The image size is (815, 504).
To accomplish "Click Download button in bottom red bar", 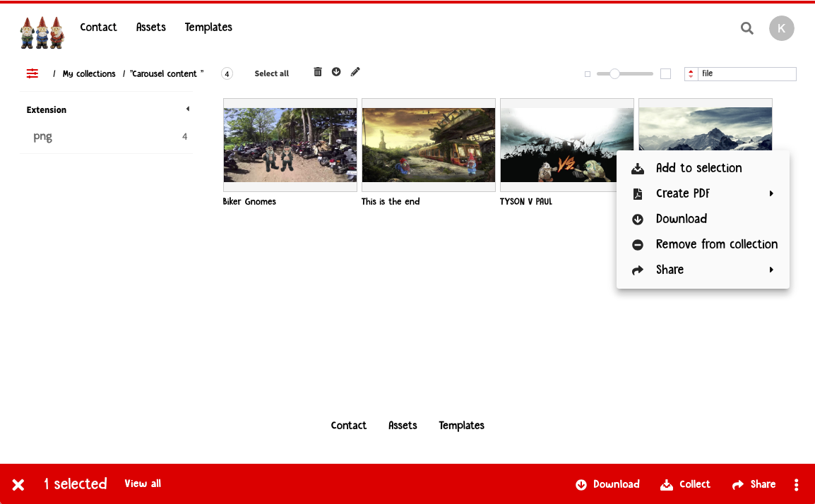I will [x=607, y=484].
